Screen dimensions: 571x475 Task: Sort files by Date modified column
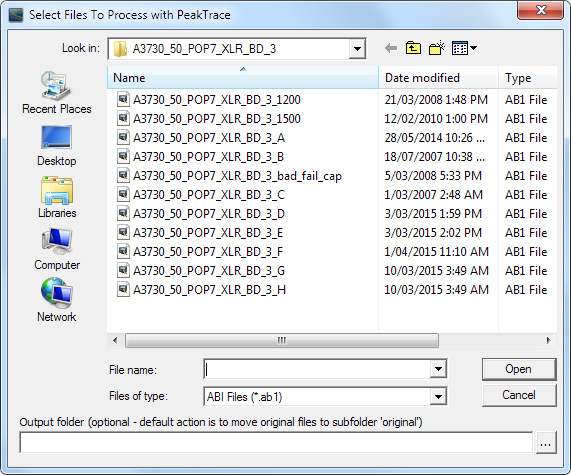(438, 77)
